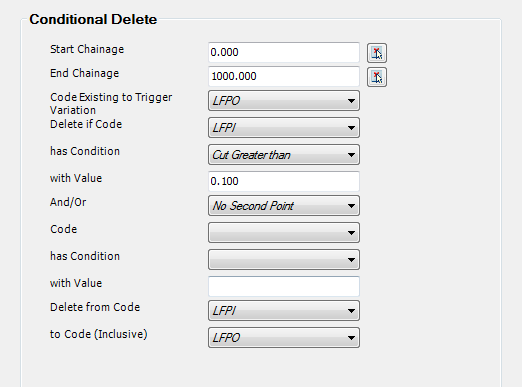This screenshot has width=522, height=387.
Task: Click the Start Chainage input field
Action: (x=284, y=52)
